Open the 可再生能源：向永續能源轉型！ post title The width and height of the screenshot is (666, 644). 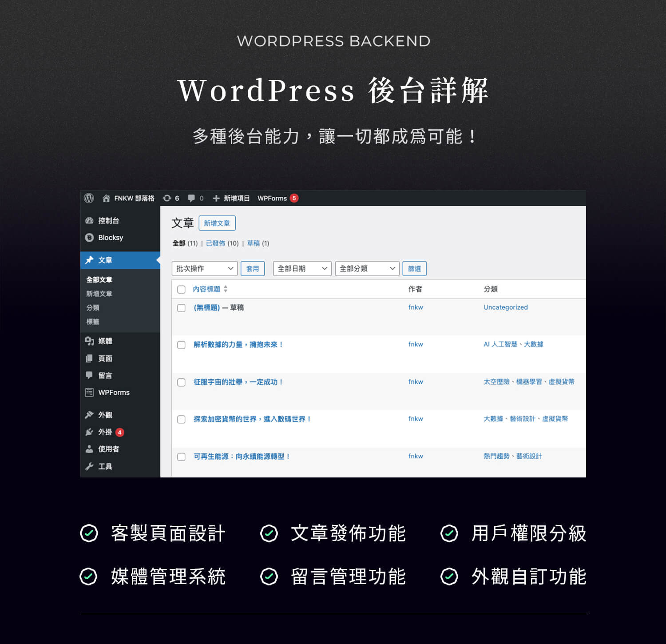tap(242, 456)
